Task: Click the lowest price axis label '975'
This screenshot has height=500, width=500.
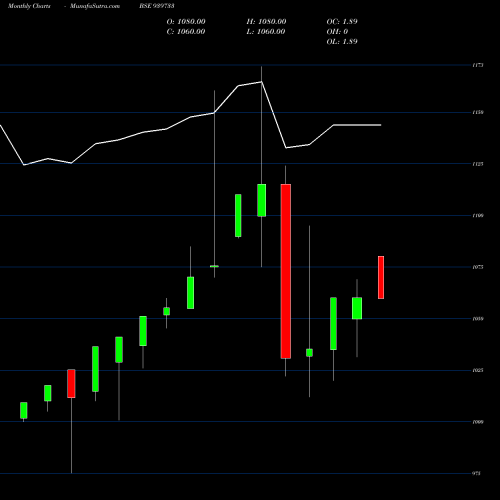Action: click(x=477, y=473)
